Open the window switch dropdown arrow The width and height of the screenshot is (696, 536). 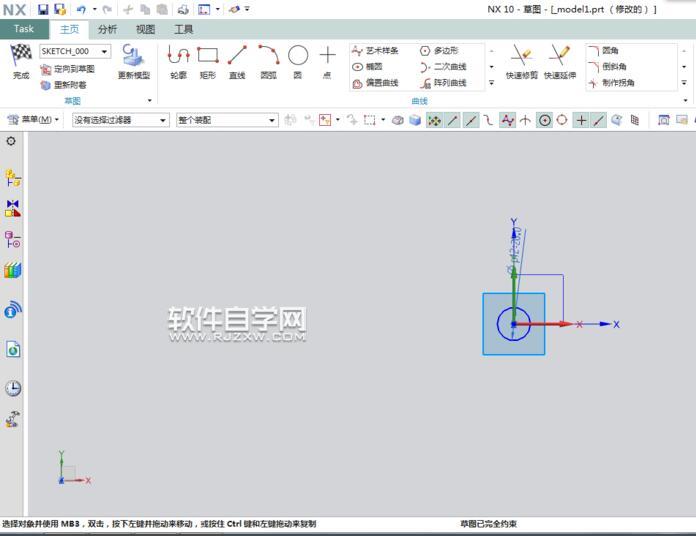coord(218,9)
